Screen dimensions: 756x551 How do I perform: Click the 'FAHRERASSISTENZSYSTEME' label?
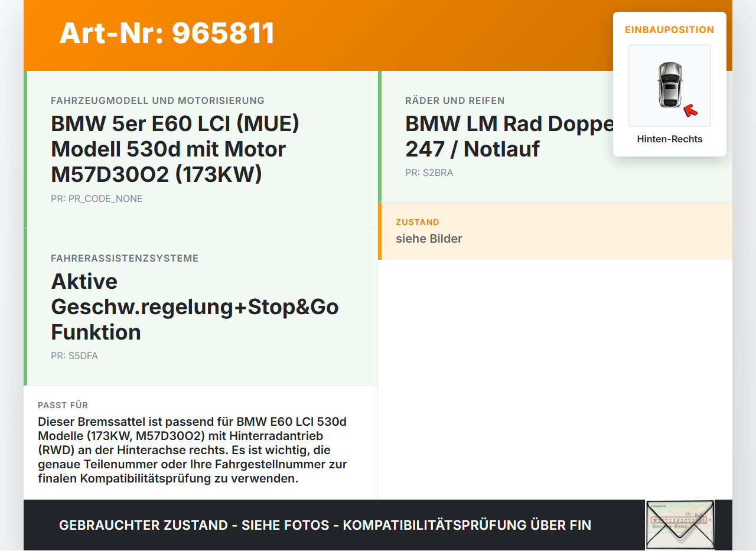pos(125,258)
